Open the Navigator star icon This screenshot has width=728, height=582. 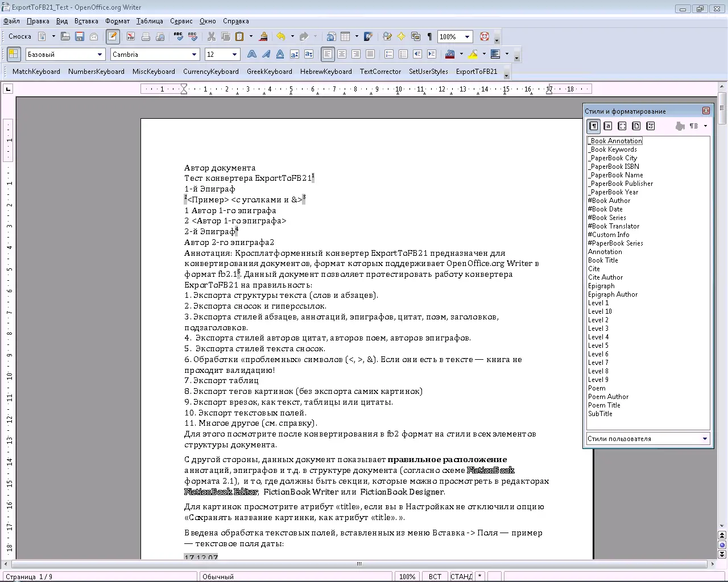tap(402, 36)
